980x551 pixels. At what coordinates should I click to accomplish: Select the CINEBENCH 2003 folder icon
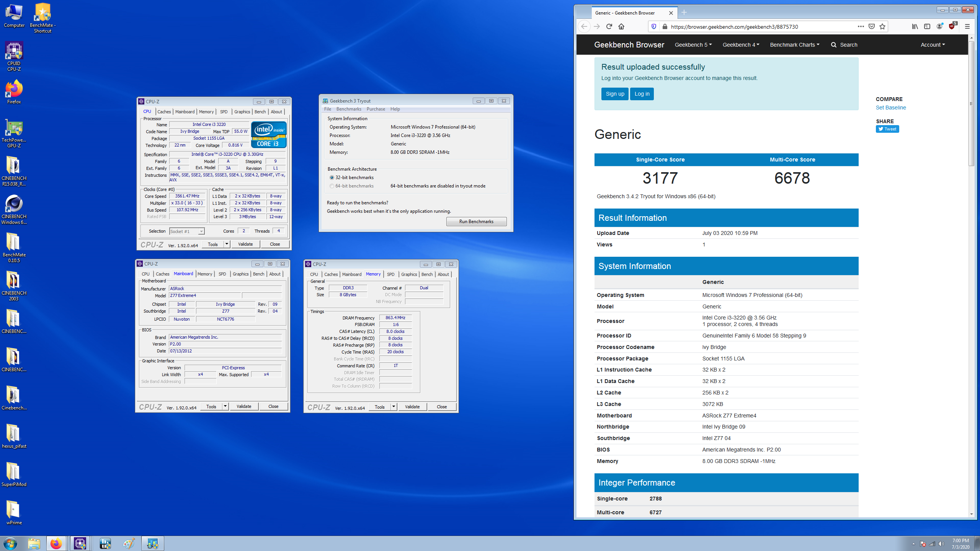(14, 286)
